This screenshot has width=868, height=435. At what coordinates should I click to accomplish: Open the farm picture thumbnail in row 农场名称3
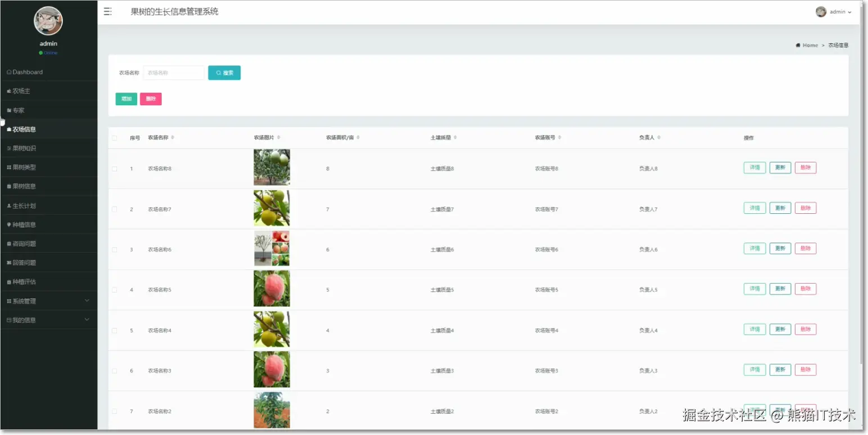click(x=272, y=370)
